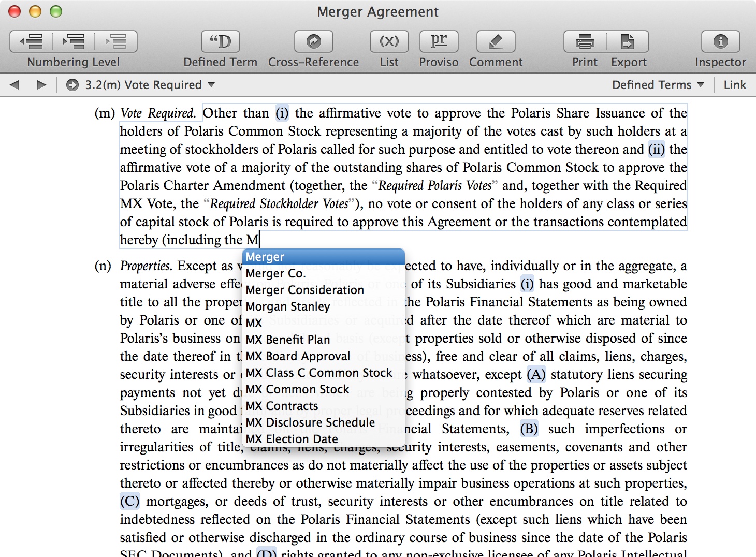Place cursor in paragraph after 'hereby (including the M'
Screen dimensions: 756x557
tap(259, 240)
